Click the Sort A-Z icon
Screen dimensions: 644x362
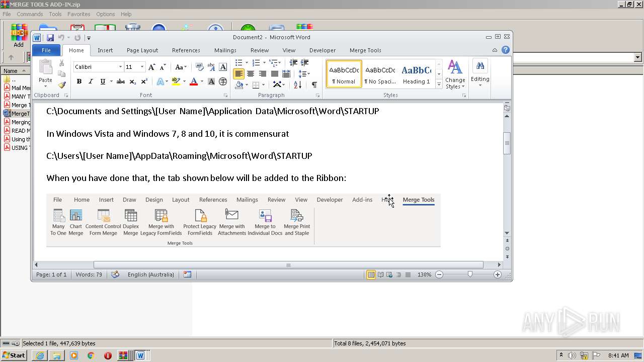[298, 85]
